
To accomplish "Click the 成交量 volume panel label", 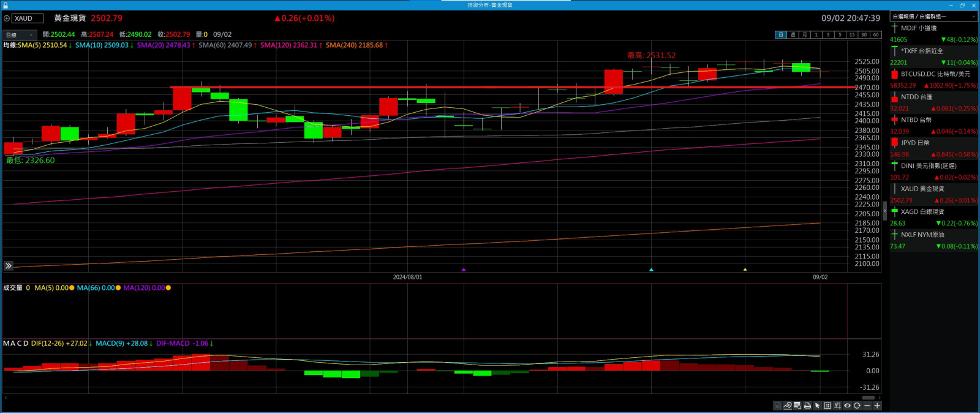I will click(x=13, y=288).
